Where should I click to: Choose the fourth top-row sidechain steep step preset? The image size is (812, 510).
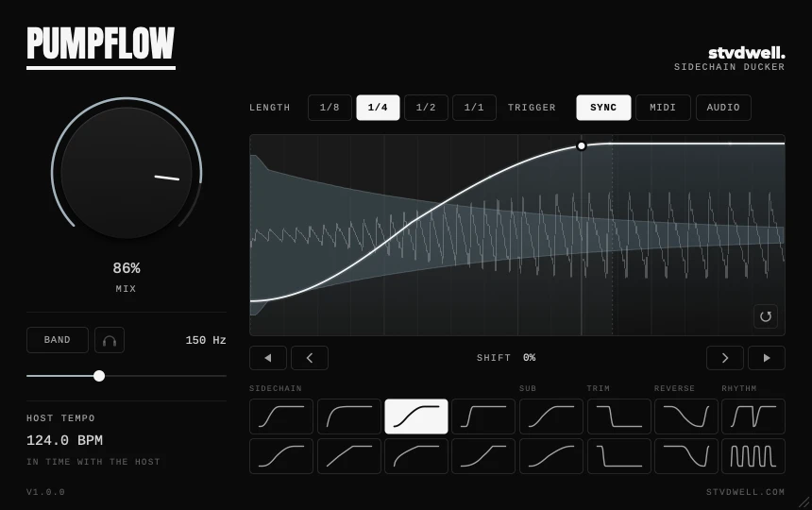tap(483, 416)
